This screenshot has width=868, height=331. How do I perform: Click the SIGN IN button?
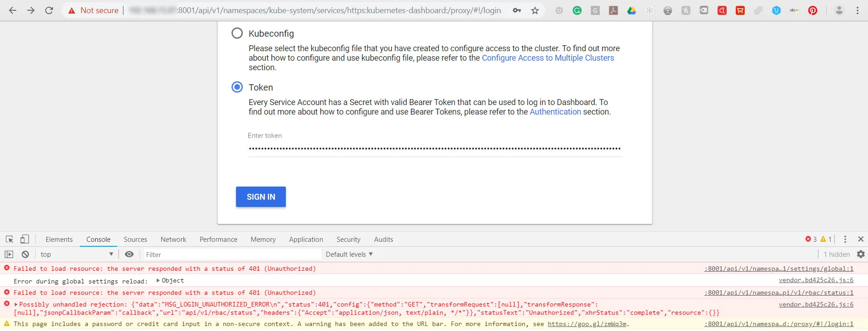click(261, 197)
